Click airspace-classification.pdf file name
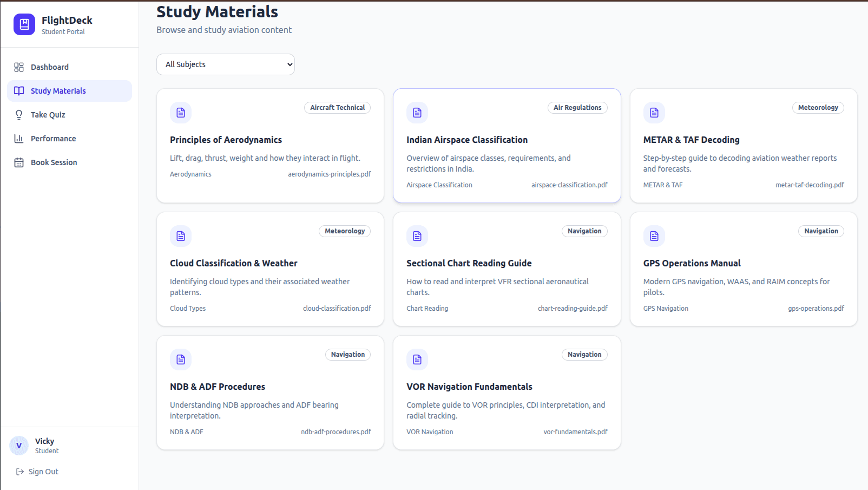The width and height of the screenshot is (868, 490). coord(569,185)
